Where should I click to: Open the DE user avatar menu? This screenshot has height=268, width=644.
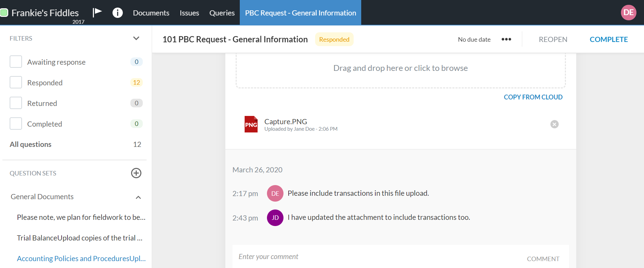click(x=628, y=13)
